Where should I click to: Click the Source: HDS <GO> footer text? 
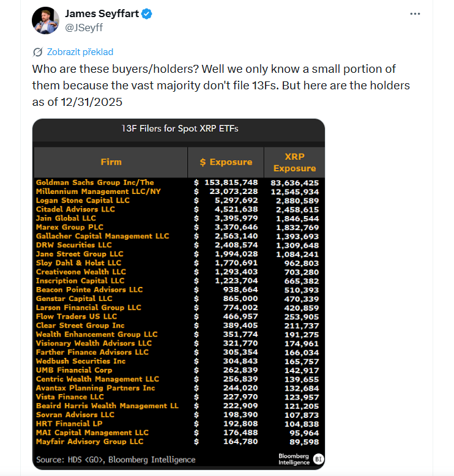click(116, 459)
